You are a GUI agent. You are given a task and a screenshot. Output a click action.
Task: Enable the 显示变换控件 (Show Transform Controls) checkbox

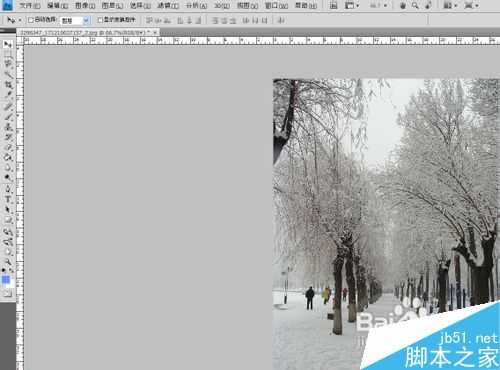(x=100, y=20)
